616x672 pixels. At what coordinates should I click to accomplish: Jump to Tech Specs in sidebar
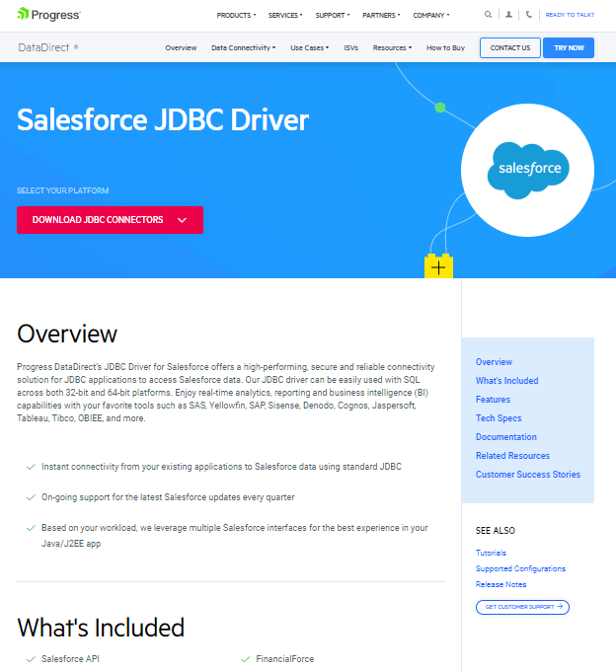(499, 418)
